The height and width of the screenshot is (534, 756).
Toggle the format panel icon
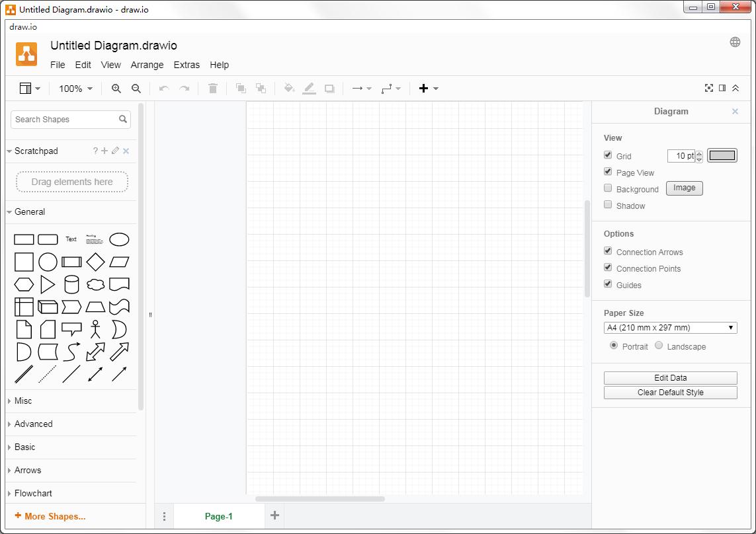(722, 88)
